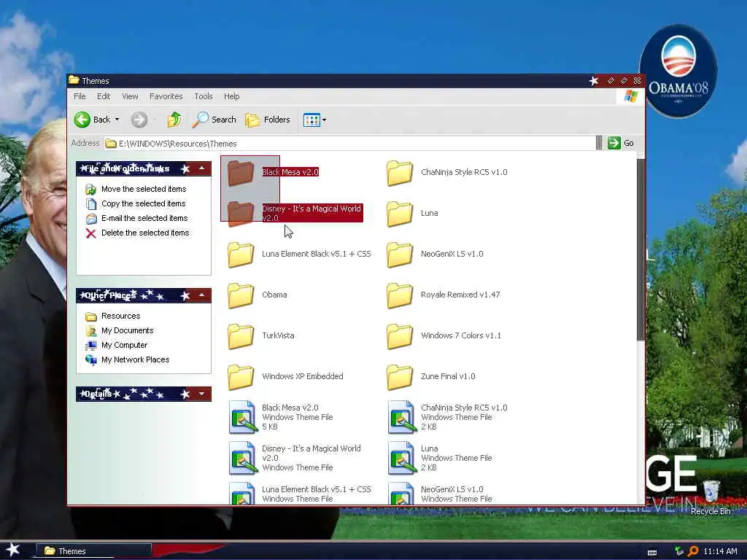
Task: Open the Favorites menu
Action: click(x=166, y=96)
